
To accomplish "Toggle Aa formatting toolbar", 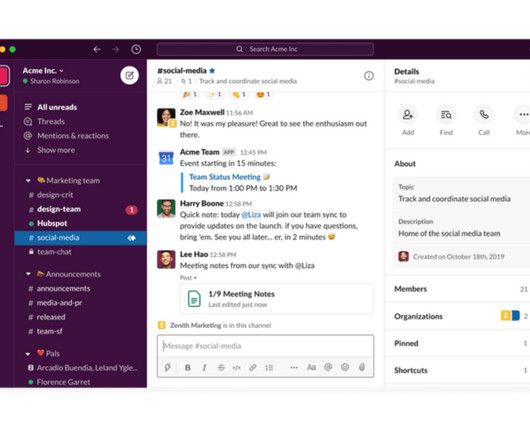I will click(311, 367).
